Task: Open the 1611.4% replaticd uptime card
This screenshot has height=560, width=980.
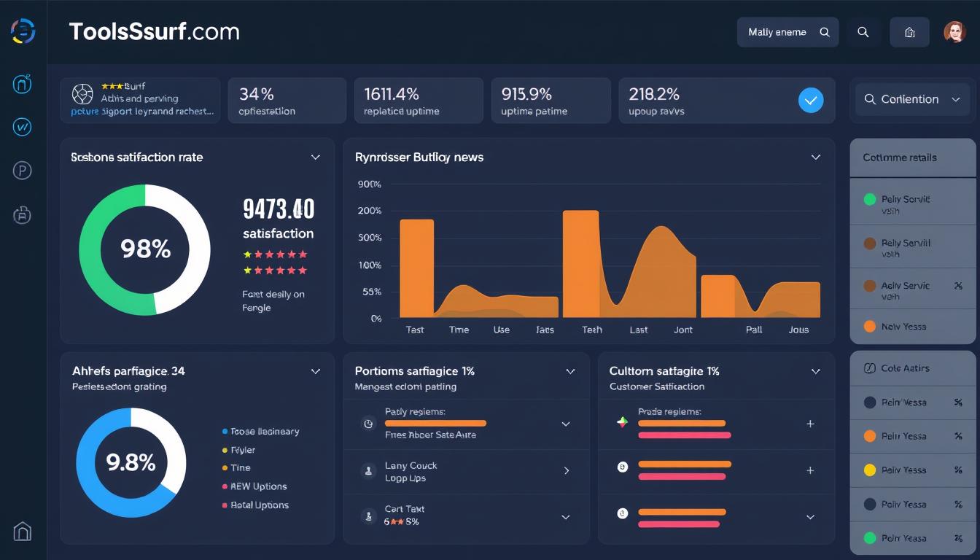Action: (x=419, y=100)
